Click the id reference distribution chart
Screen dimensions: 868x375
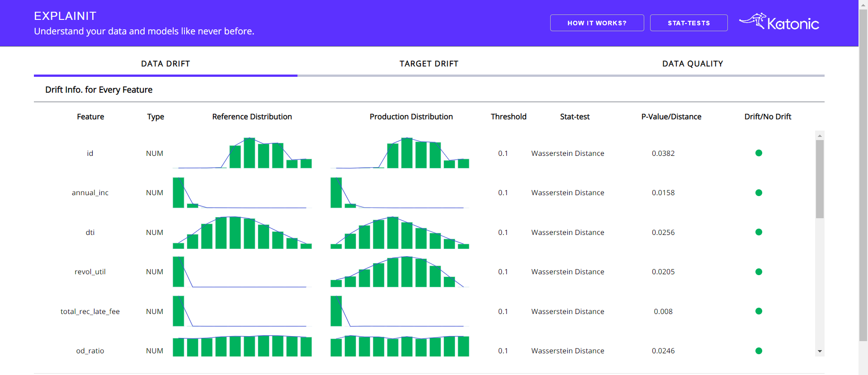click(242, 153)
